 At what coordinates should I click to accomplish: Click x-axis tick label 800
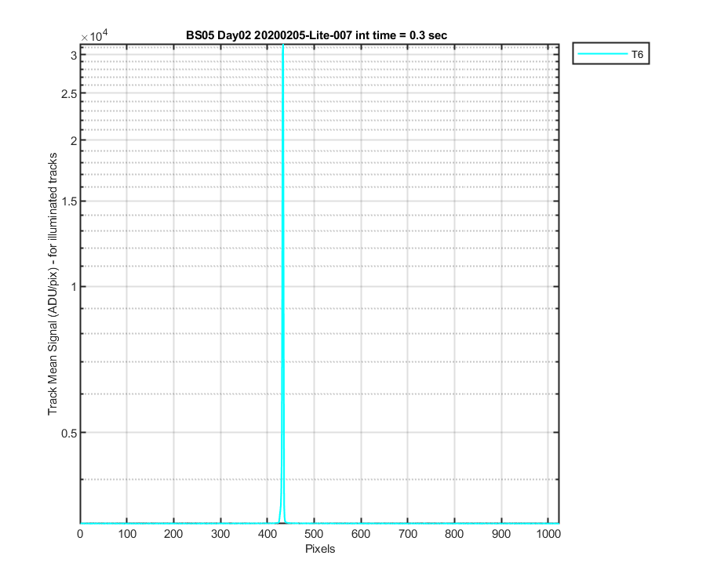point(454,534)
